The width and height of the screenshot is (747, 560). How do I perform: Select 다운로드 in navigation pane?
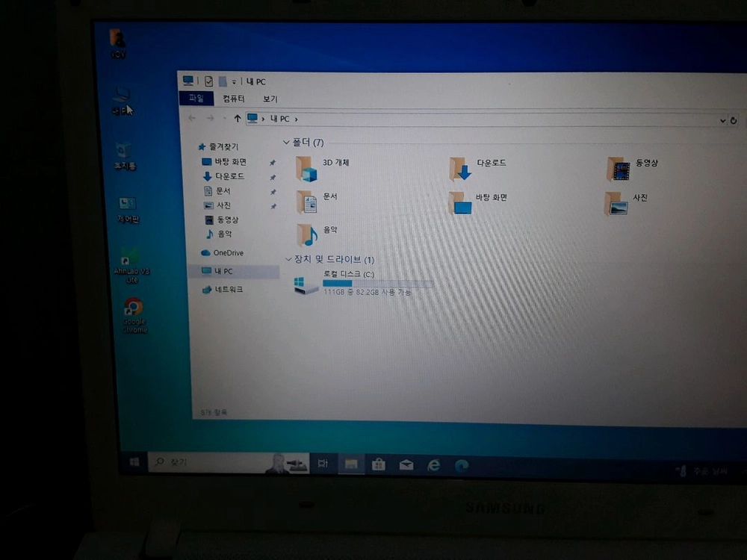pos(223,176)
